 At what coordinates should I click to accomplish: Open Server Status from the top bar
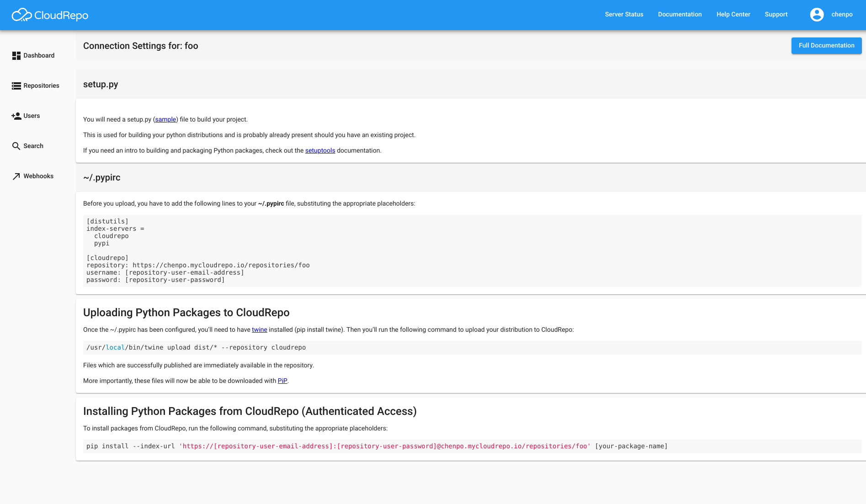coord(624,15)
